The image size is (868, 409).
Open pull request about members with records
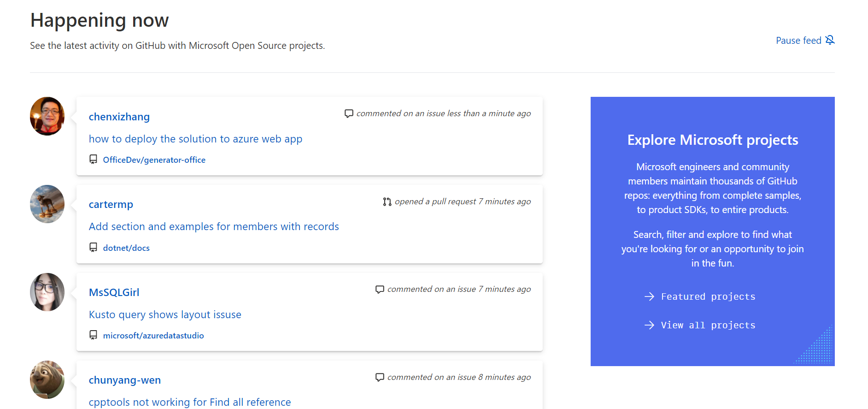click(214, 226)
